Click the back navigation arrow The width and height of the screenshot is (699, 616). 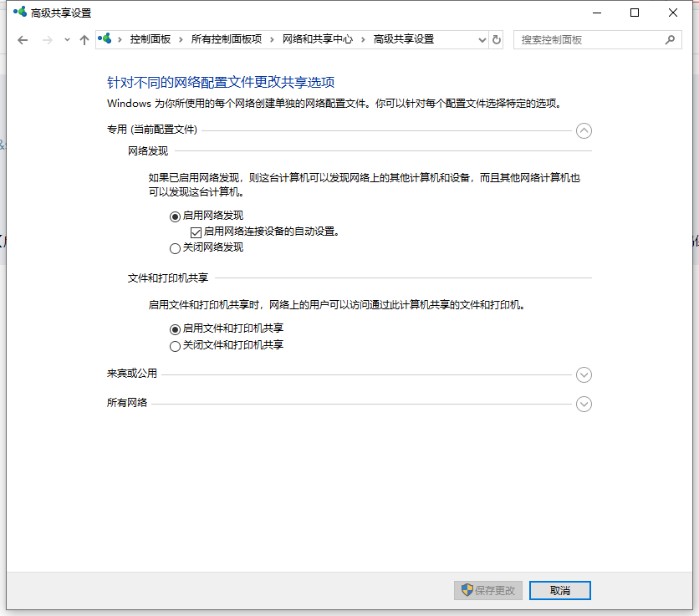(x=23, y=39)
